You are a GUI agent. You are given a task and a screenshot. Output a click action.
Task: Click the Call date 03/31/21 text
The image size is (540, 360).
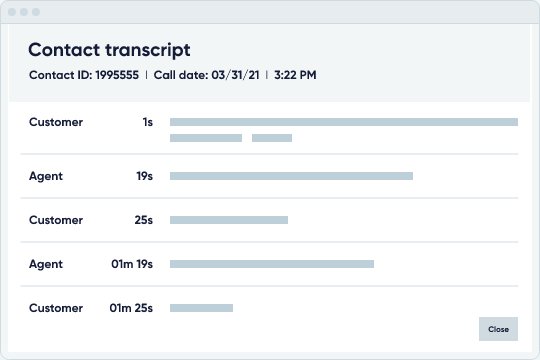tap(206, 75)
